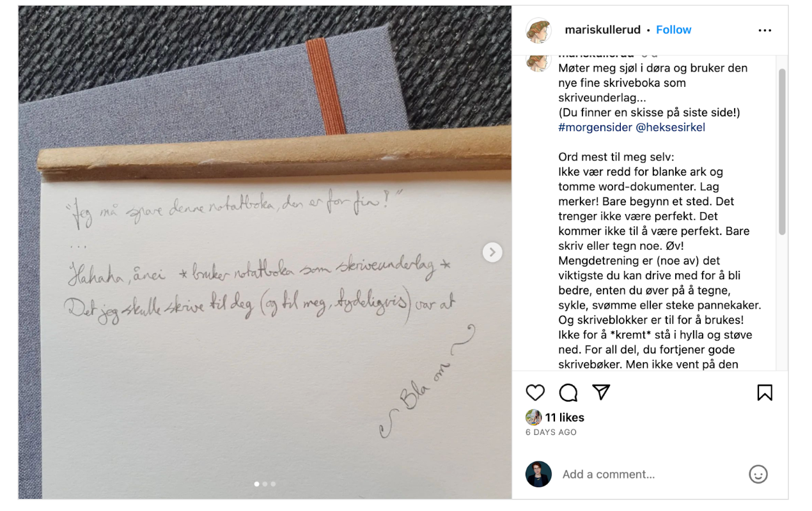Click into Add a comment field

coord(649,475)
